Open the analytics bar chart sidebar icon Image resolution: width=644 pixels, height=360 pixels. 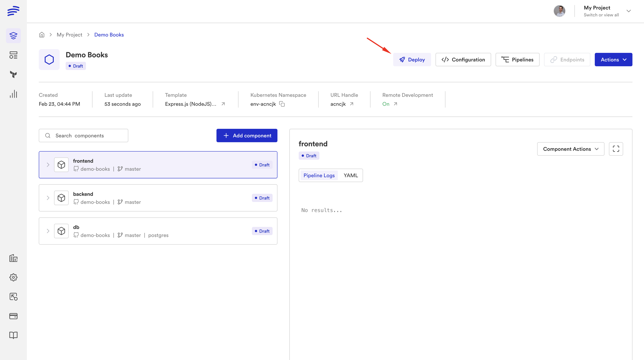click(13, 94)
